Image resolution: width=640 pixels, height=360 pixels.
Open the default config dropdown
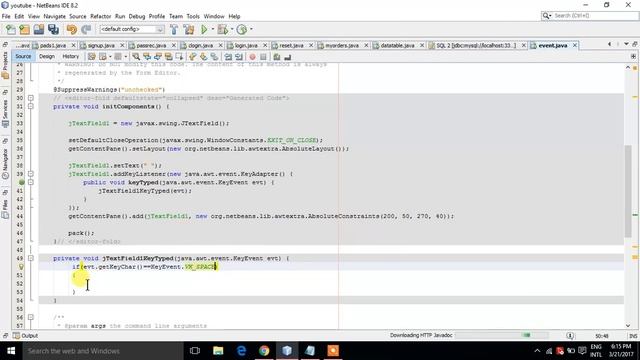[x=132, y=29]
